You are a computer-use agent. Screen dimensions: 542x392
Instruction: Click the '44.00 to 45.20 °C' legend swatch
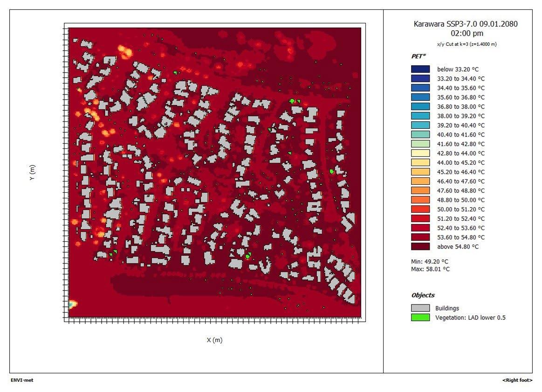point(420,162)
